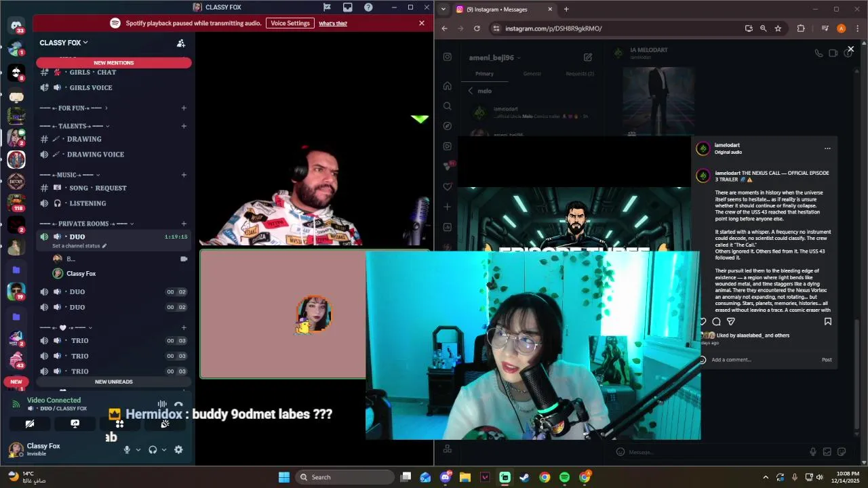Turn on camera in Discord voice panel
Screen dimensions: 868x488
30,424
